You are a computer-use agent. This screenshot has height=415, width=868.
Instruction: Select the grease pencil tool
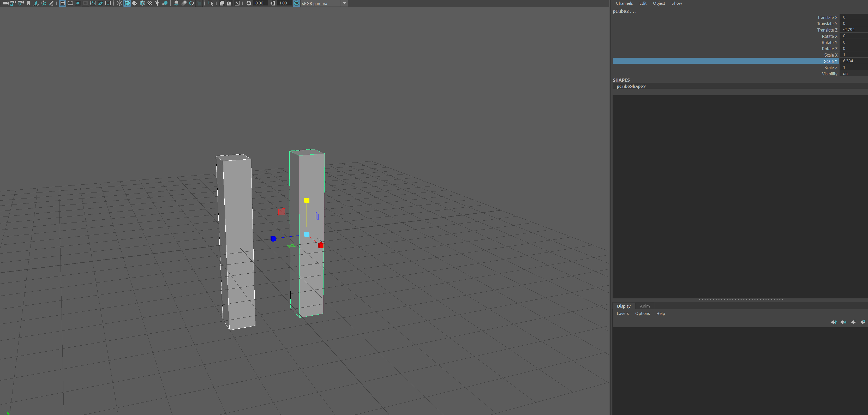coord(51,3)
